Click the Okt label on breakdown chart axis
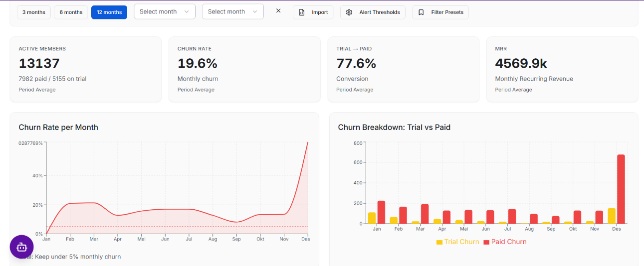The height and width of the screenshot is (266, 644). (x=573, y=229)
